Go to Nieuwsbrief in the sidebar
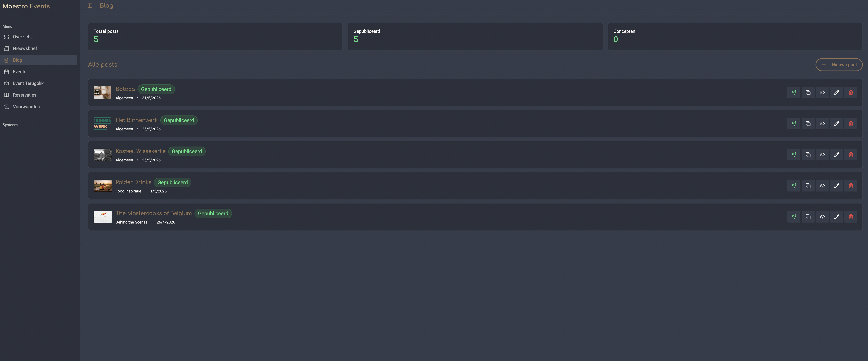Viewport: 868px width, 361px height. click(39, 49)
